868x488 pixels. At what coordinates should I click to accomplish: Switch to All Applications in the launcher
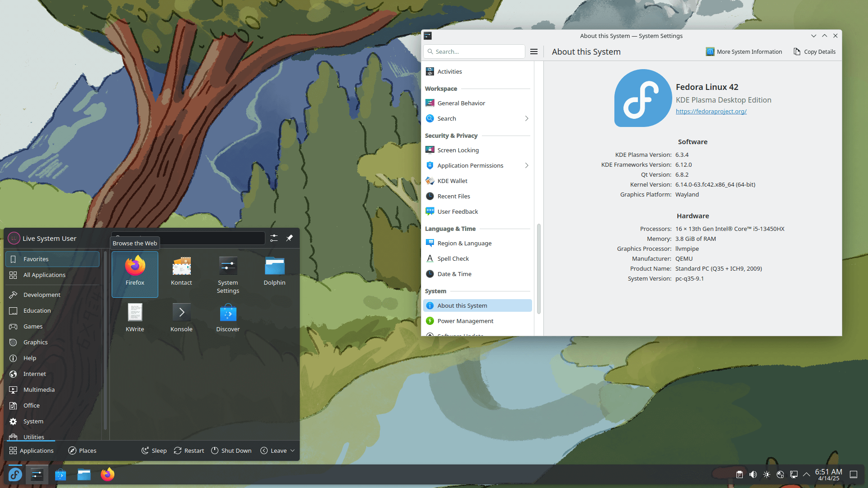44,274
